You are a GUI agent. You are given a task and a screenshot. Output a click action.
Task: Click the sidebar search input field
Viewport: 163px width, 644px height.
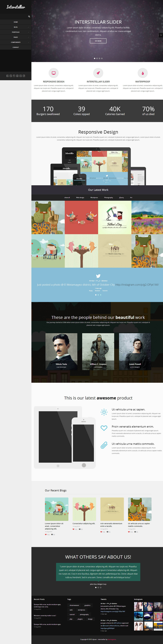[14, 17]
